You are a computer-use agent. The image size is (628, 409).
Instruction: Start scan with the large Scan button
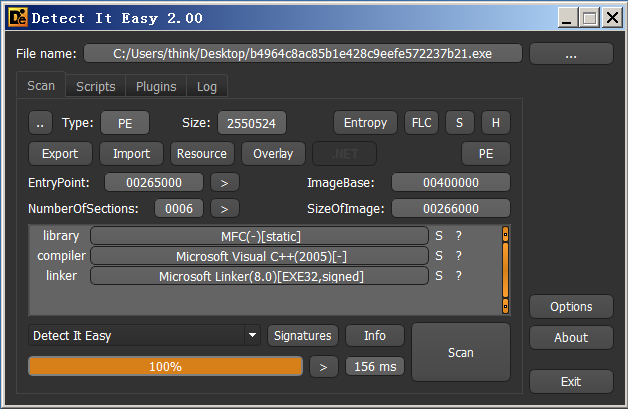461,353
